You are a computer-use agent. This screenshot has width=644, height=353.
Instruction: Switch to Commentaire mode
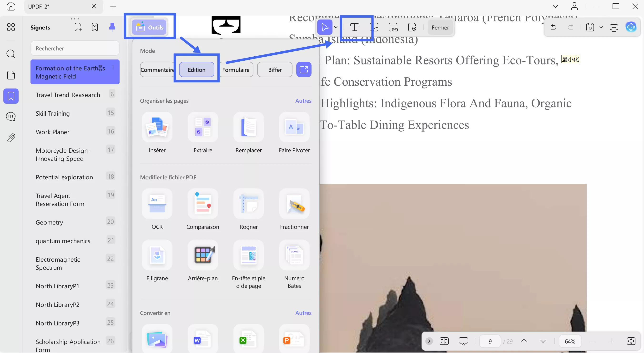pyautogui.click(x=157, y=70)
